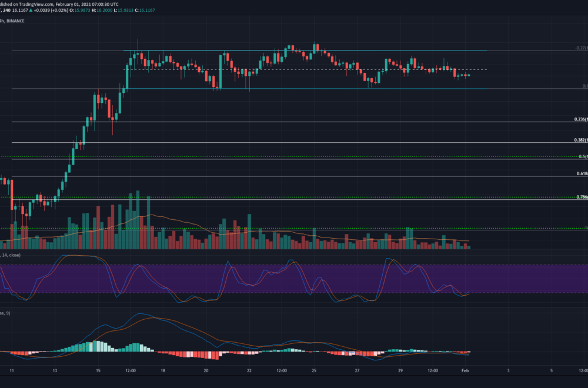This screenshot has height=388, width=588.
Task: Click the date label 11 on time axis
Action: click(x=12, y=370)
